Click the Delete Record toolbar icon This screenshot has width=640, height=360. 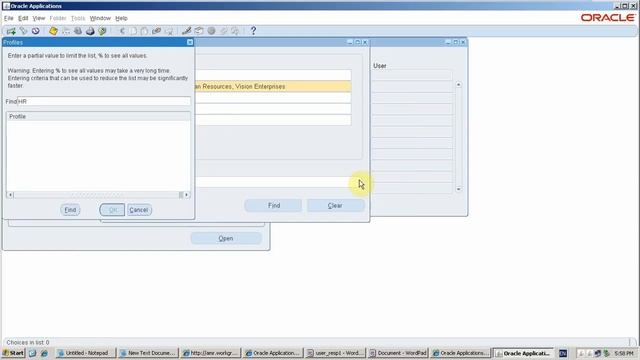click(169, 31)
